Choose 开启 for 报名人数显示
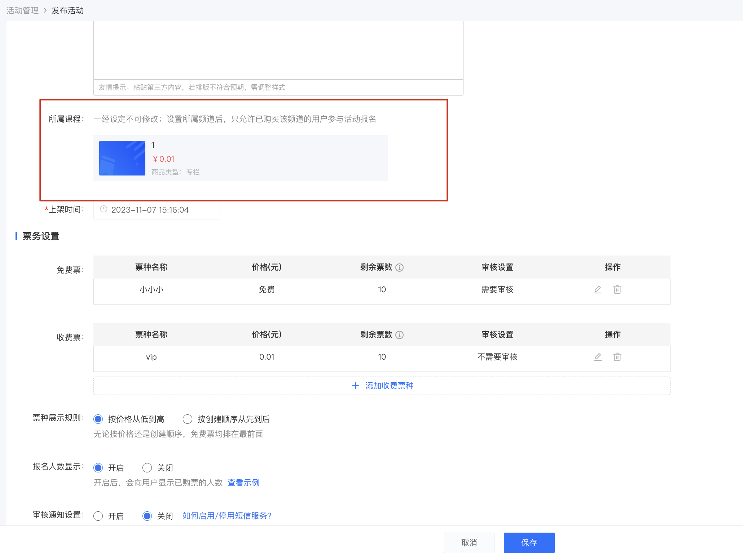 (98, 468)
